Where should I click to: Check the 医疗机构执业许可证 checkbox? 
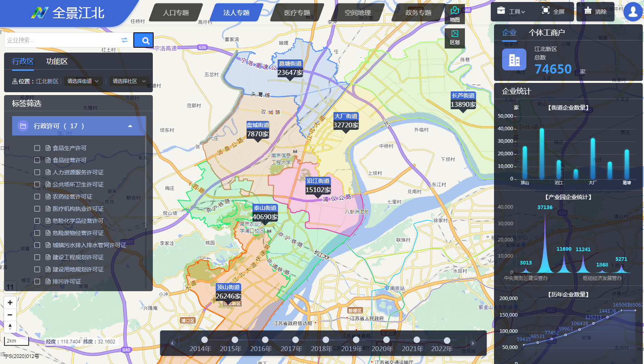(37, 209)
